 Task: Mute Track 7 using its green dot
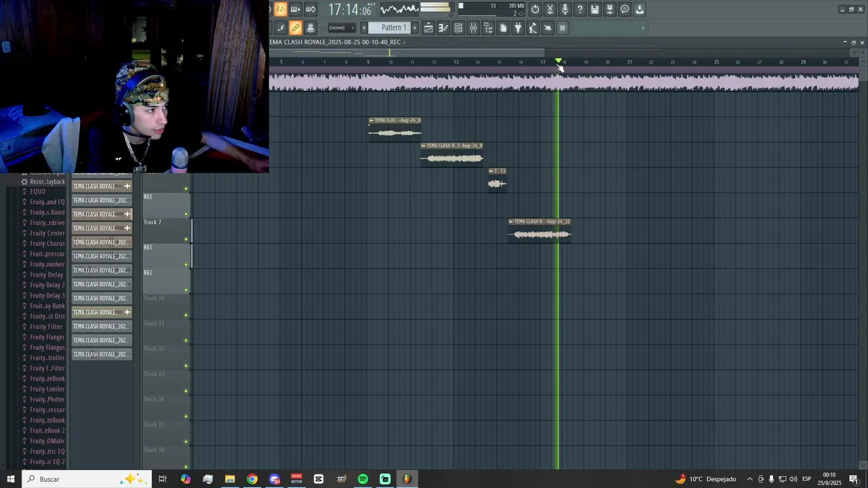pyautogui.click(x=186, y=239)
